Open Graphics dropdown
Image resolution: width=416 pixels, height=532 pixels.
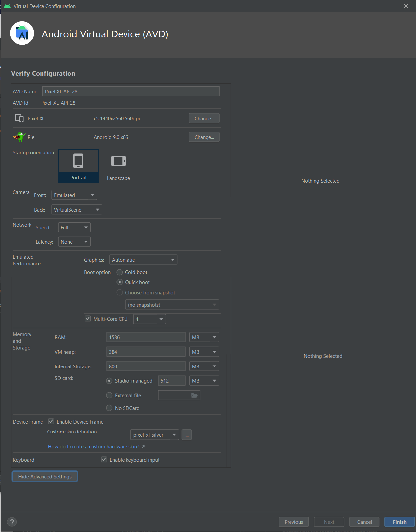coord(143,260)
